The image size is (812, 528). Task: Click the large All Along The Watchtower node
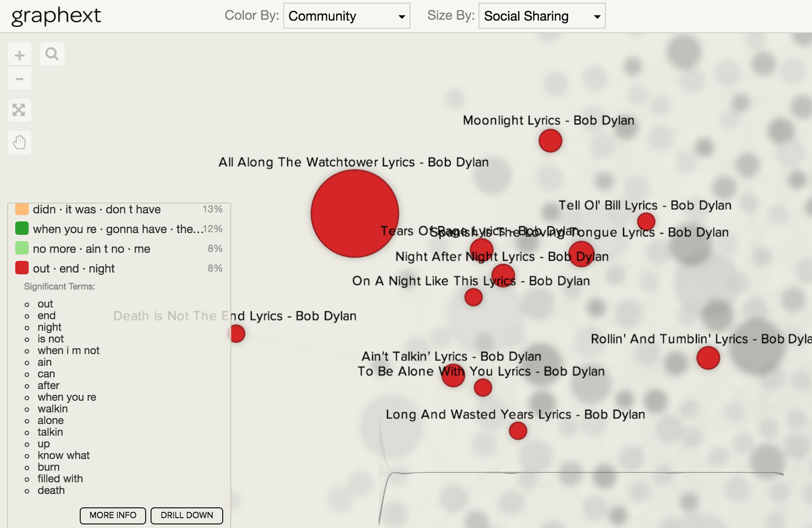355,213
